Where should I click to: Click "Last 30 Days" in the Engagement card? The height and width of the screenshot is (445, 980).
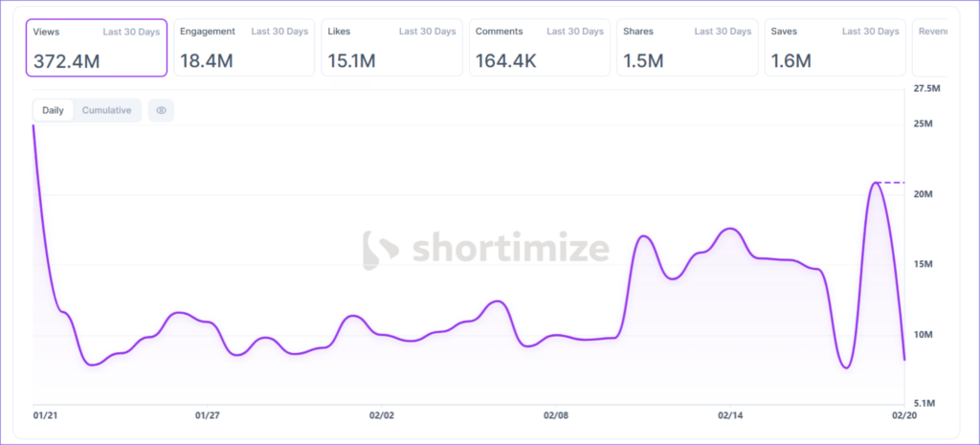pos(279,32)
